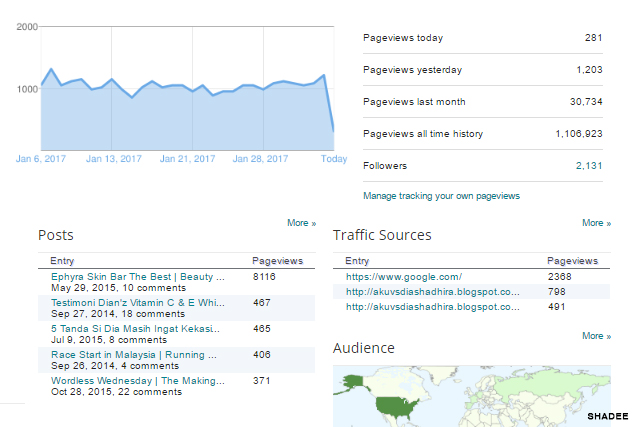The image size is (640, 427).
Task: Click the Followers label
Action: click(x=385, y=166)
